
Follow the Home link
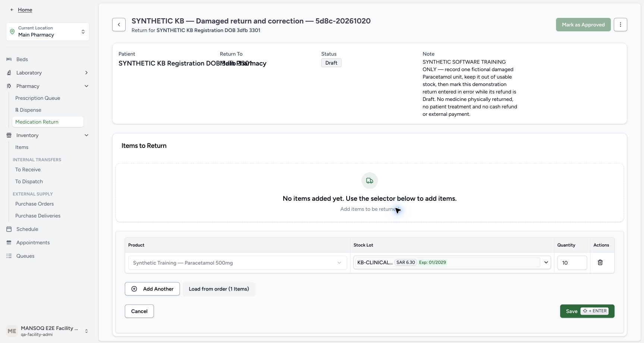tap(25, 10)
